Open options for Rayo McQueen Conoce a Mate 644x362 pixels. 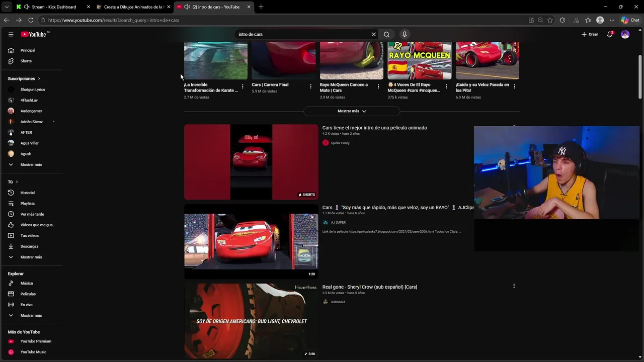tap(378, 86)
